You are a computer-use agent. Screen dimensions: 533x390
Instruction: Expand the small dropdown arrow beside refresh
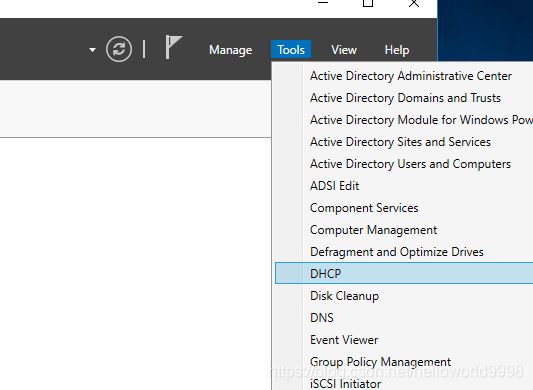tap(92, 50)
